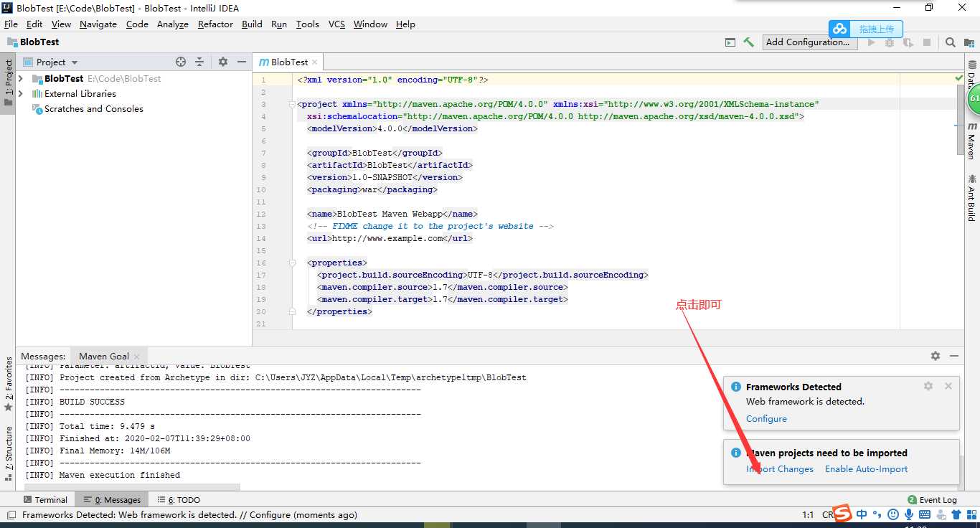Open the Terminal tool window
This screenshot has height=528, width=980.
coord(44,500)
